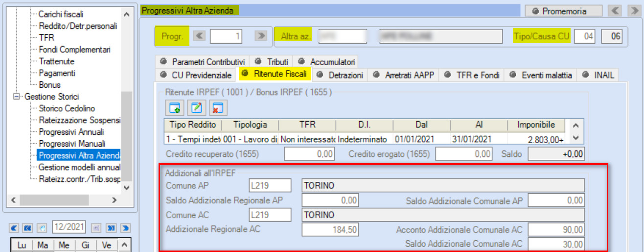Open Storico Cedolino tree item
Screen dimensions: 644x252
pos(67,108)
